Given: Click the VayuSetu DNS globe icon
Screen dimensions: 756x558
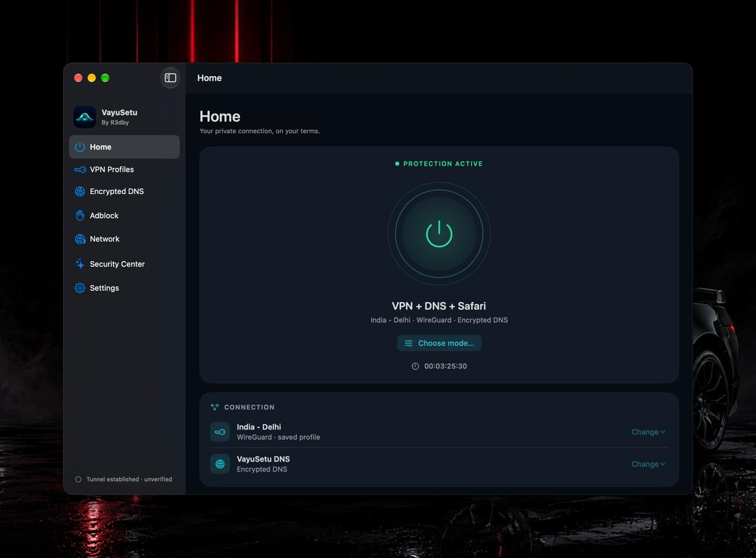Looking at the screenshot, I should point(220,464).
